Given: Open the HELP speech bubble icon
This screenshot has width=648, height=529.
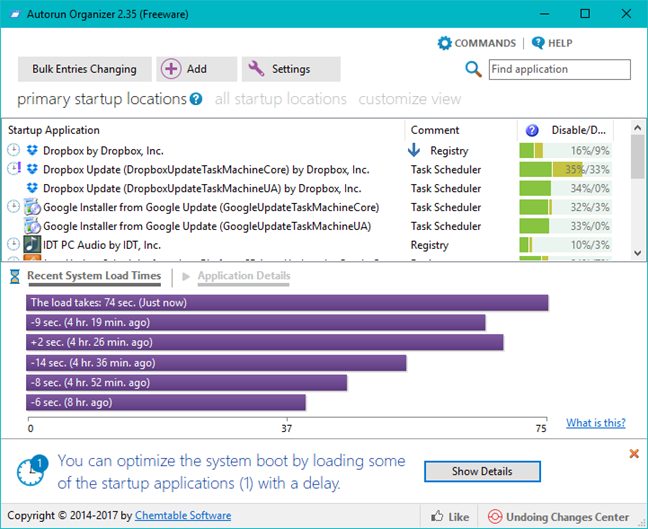Looking at the screenshot, I should 538,43.
